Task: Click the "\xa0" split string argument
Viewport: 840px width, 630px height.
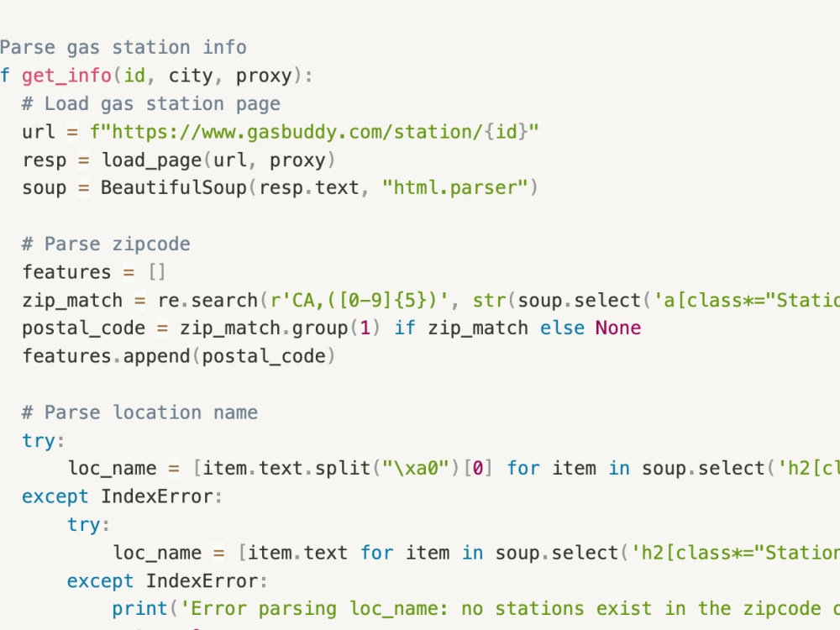Action: (415, 468)
